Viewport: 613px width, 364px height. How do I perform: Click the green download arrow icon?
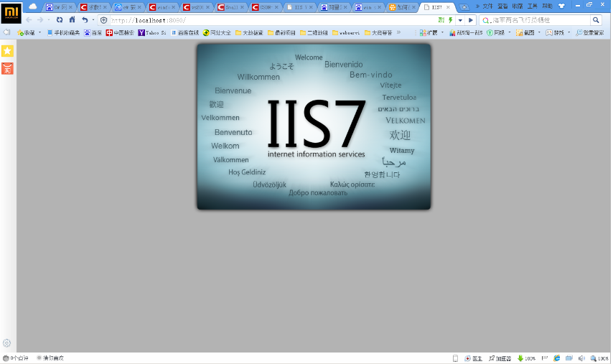tap(520, 358)
